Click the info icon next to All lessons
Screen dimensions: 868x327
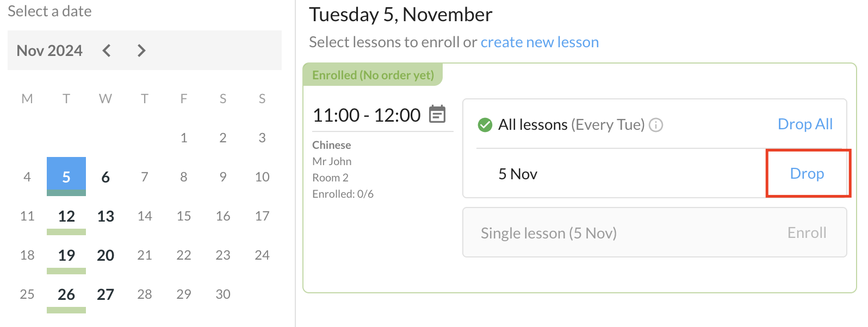[x=656, y=125]
